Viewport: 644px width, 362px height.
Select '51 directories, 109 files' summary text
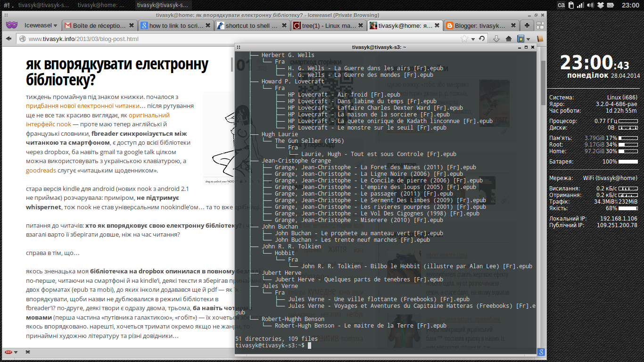[x=276, y=339]
